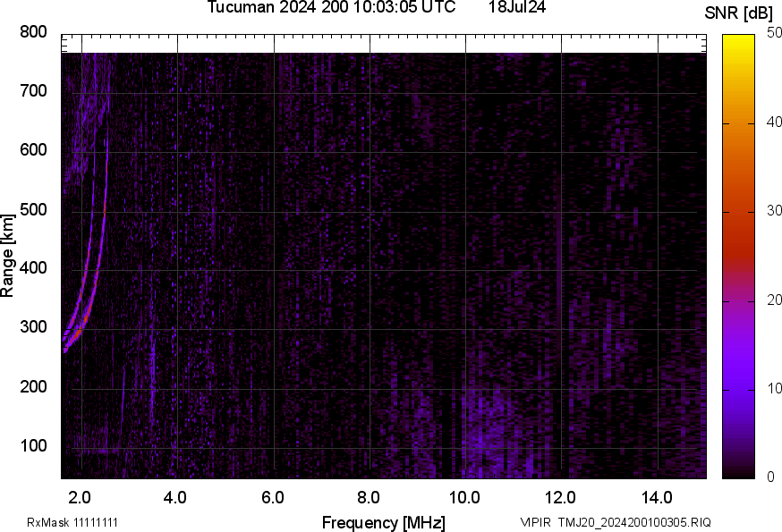Click the 8.0 tick on the frequency axis
782x532 pixels.
point(369,497)
